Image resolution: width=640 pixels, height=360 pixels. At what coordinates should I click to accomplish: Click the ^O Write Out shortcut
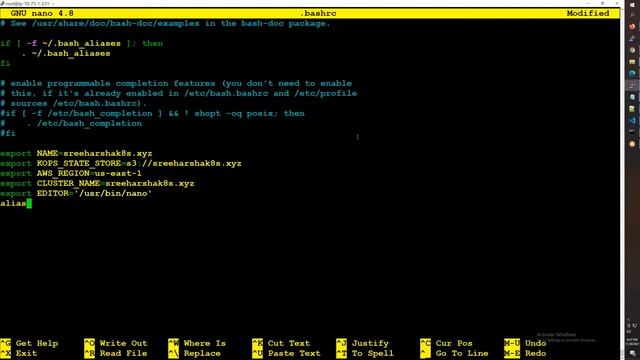[x=116, y=343]
